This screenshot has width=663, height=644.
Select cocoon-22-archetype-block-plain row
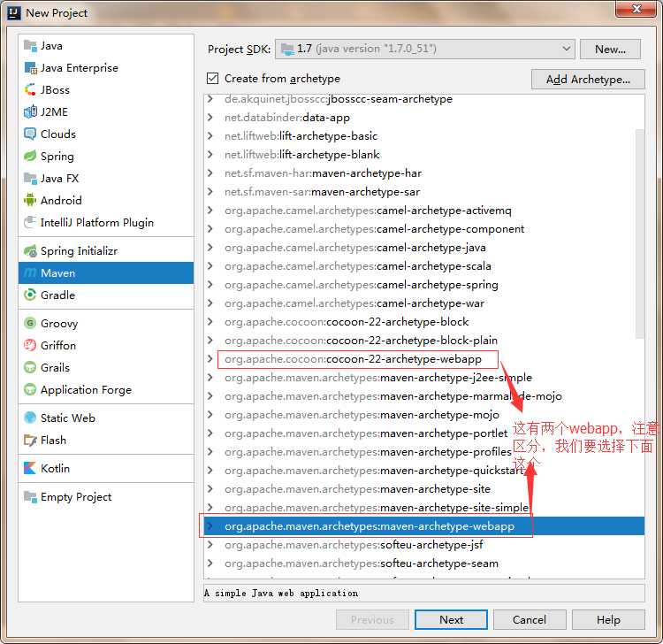tap(424, 341)
